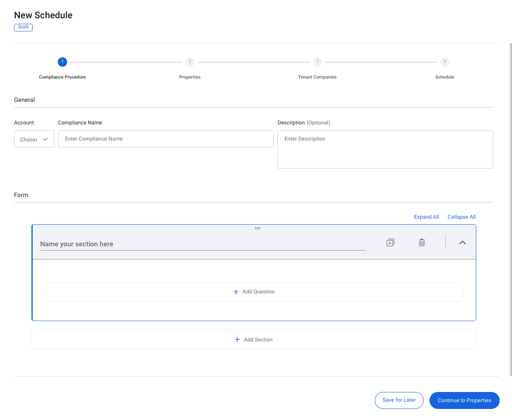This screenshot has height=420, width=512.
Task: Click the New Schedule heading
Action: tap(43, 15)
